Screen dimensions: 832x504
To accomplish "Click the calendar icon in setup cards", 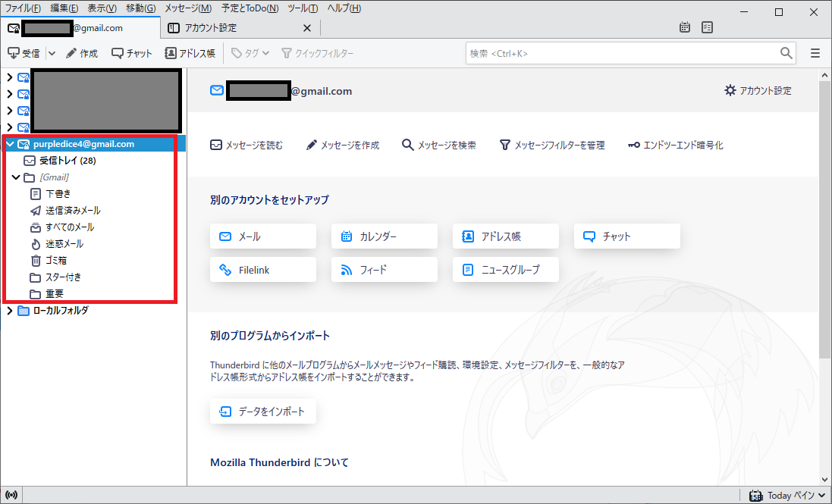I will tap(347, 236).
